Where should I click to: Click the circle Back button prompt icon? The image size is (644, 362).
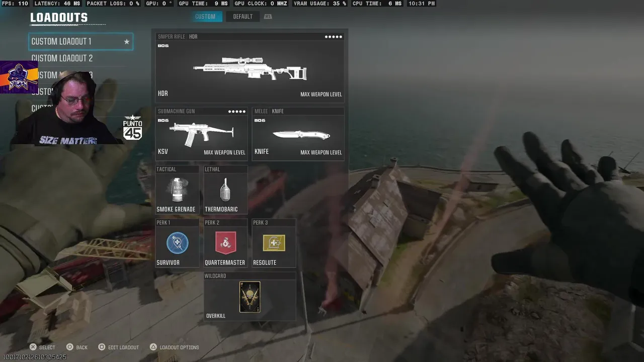70,347
